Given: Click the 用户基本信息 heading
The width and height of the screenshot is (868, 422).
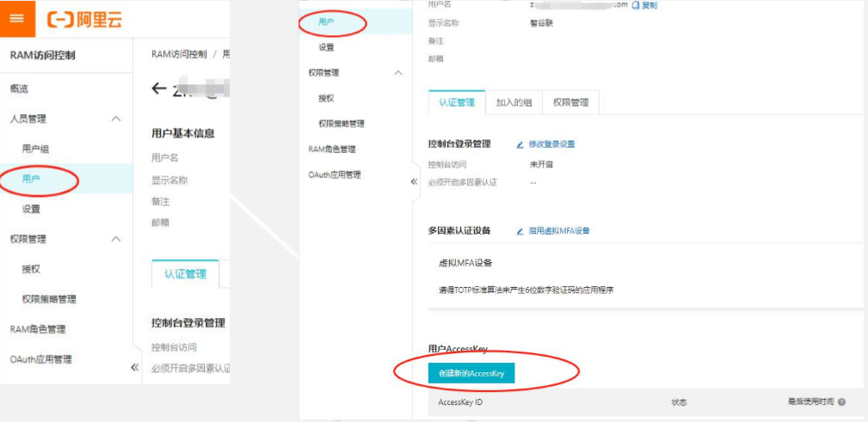Looking at the screenshot, I should pyautogui.click(x=182, y=133).
